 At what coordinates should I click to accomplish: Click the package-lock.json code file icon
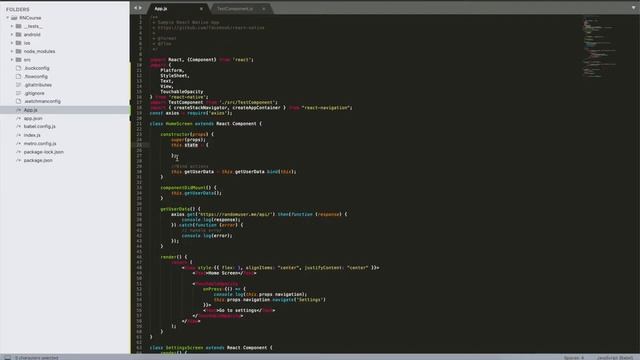pyautogui.click(x=18, y=152)
